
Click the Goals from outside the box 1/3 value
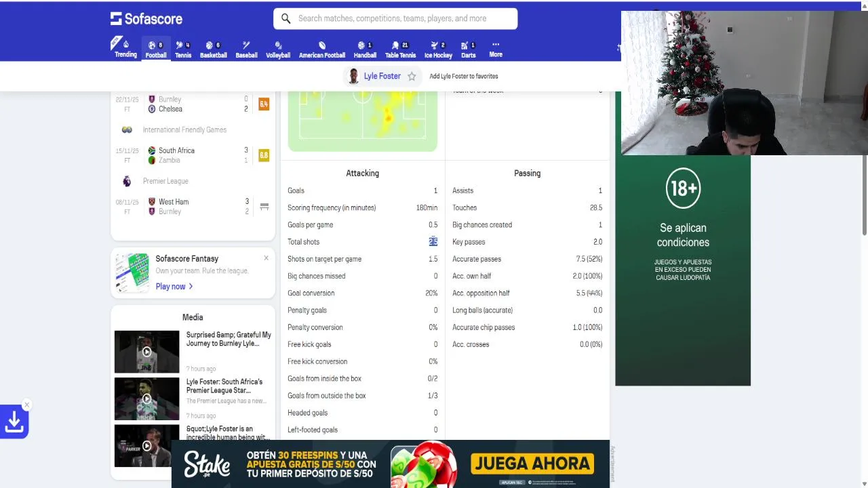pyautogui.click(x=433, y=396)
